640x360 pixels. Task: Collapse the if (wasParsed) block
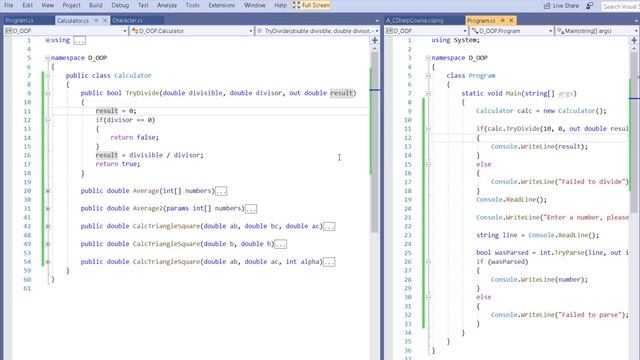[x=428, y=262]
